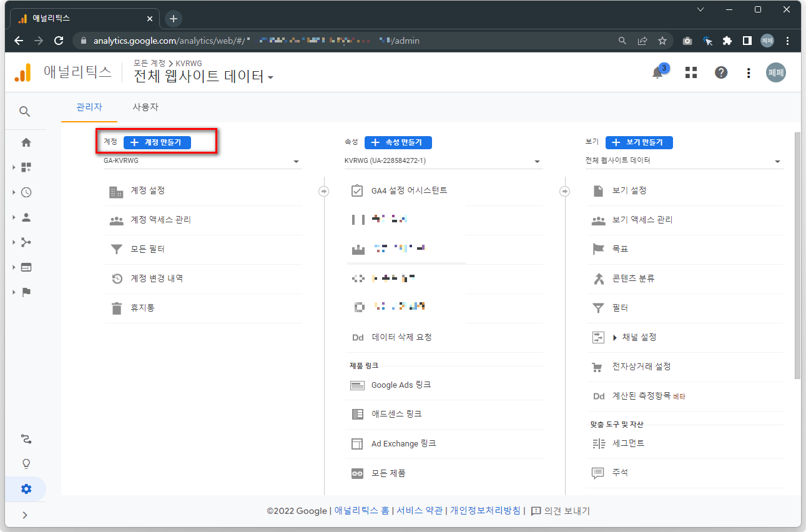This screenshot has height=532, width=806.
Task: Open Analytics help via the question mark icon
Action: (720, 72)
